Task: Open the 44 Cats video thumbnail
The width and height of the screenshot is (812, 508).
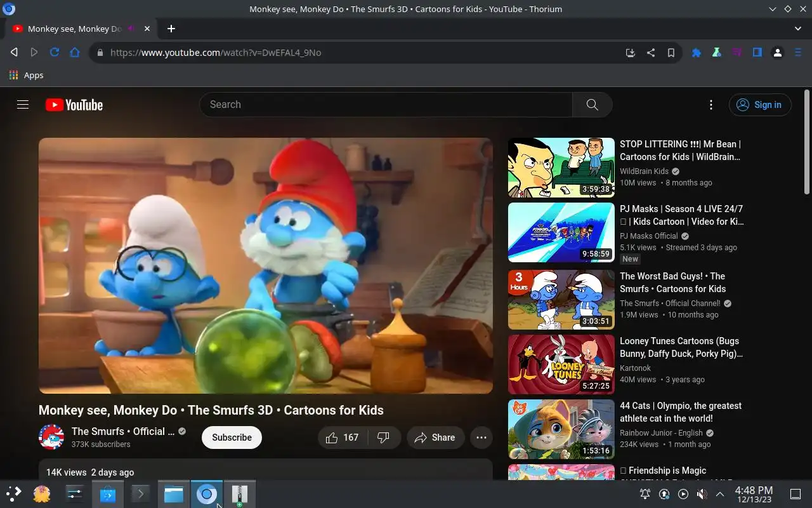Action: click(561, 429)
